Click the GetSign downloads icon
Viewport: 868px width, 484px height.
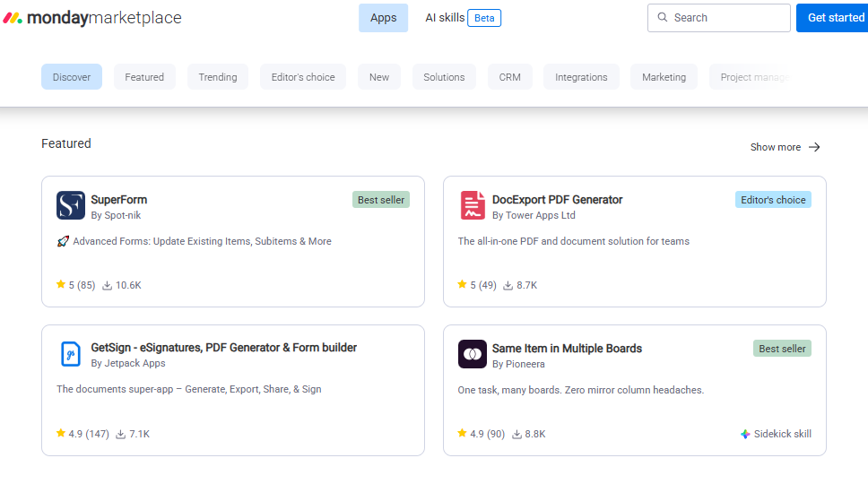click(x=121, y=434)
